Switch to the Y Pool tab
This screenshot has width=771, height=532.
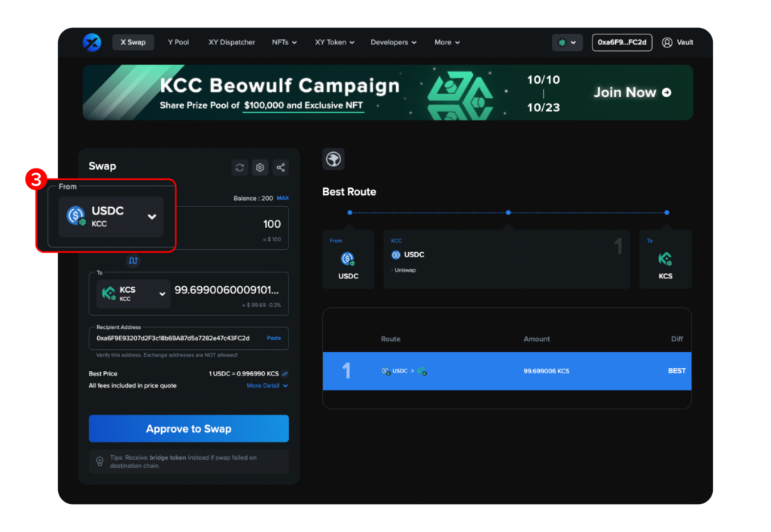[x=178, y=42]
